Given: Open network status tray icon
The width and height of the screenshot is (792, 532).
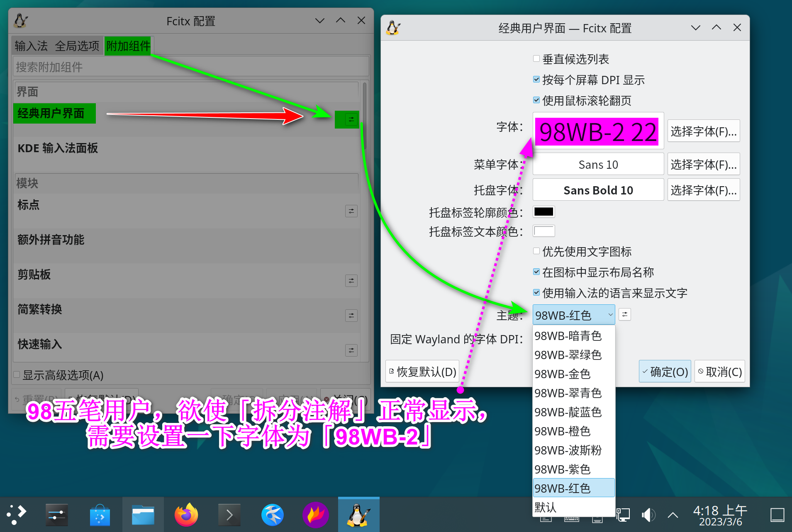Looking at the screenshot, I should [x=623, y=515].
